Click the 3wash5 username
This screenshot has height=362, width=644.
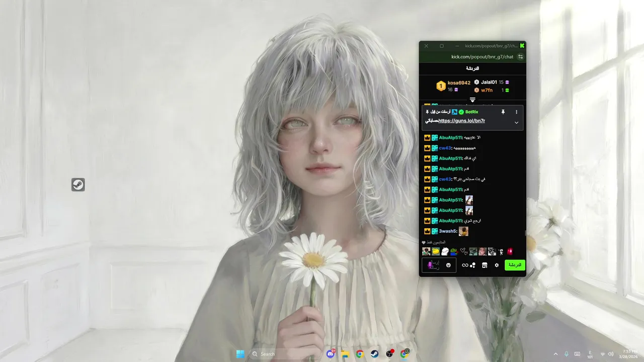tap(448, 231)
